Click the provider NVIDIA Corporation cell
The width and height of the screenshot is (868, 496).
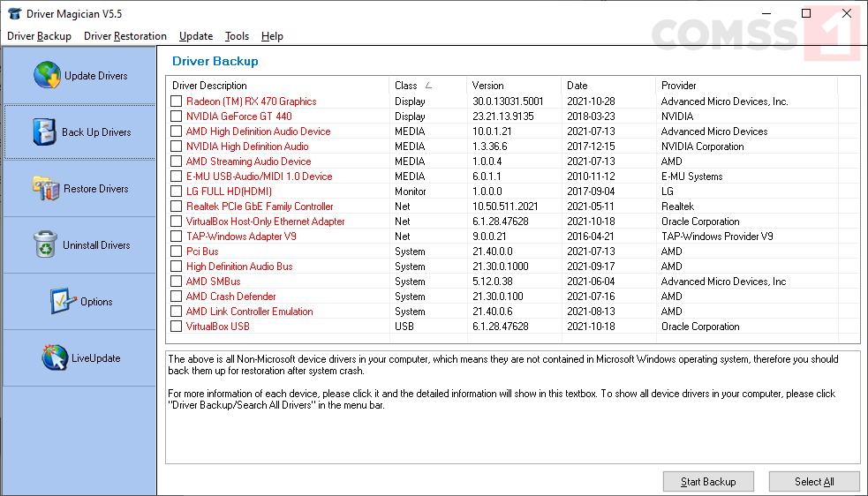click(703, 147)
